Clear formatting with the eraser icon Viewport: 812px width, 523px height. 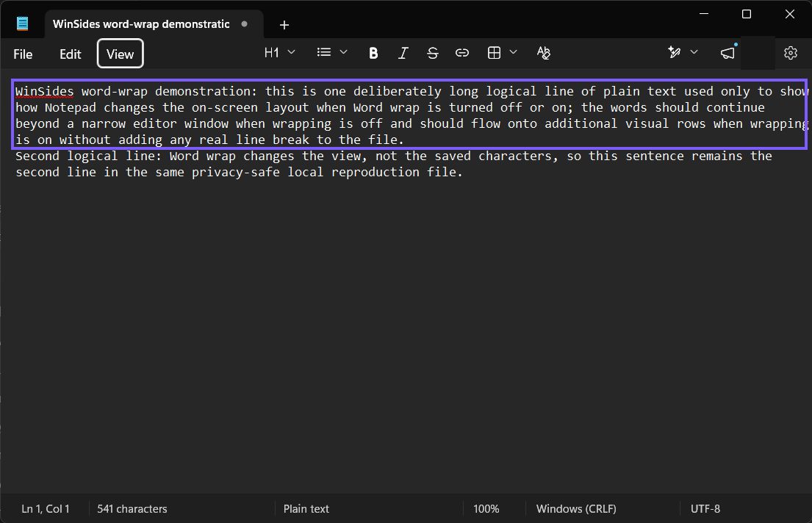coord(543,53)
